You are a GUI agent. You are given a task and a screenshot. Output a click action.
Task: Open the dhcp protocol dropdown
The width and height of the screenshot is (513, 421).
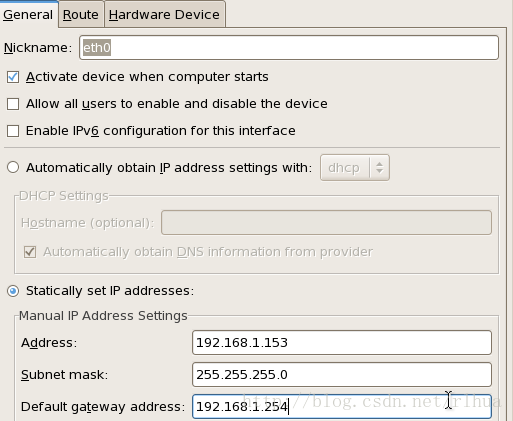[355, 168]
